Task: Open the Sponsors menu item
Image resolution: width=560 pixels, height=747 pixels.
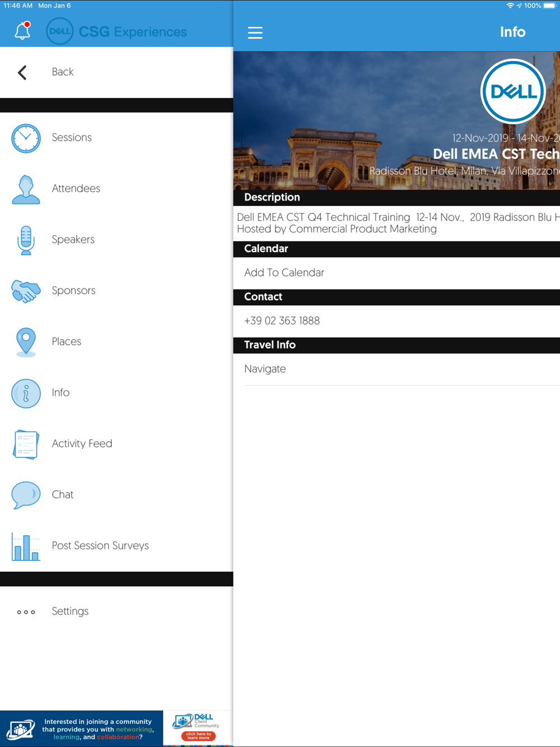Action: click(116, 291)
